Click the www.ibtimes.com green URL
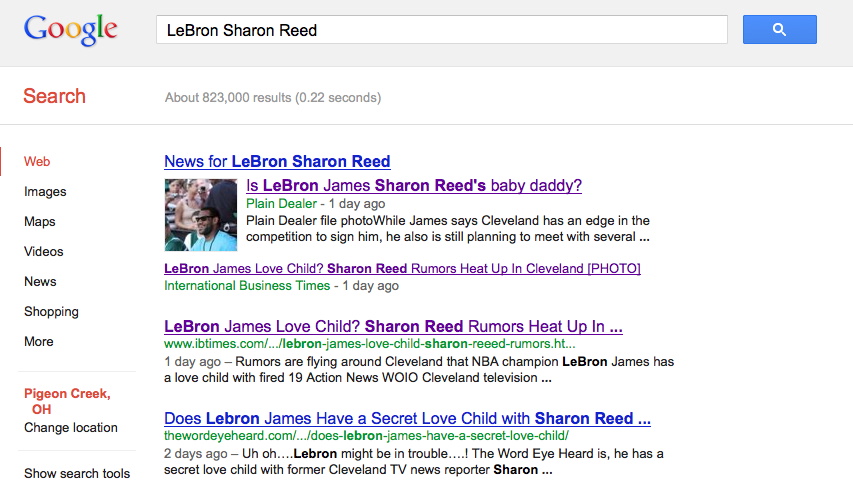The width and height of the screenshot is (853, 493). coord(369,344)
